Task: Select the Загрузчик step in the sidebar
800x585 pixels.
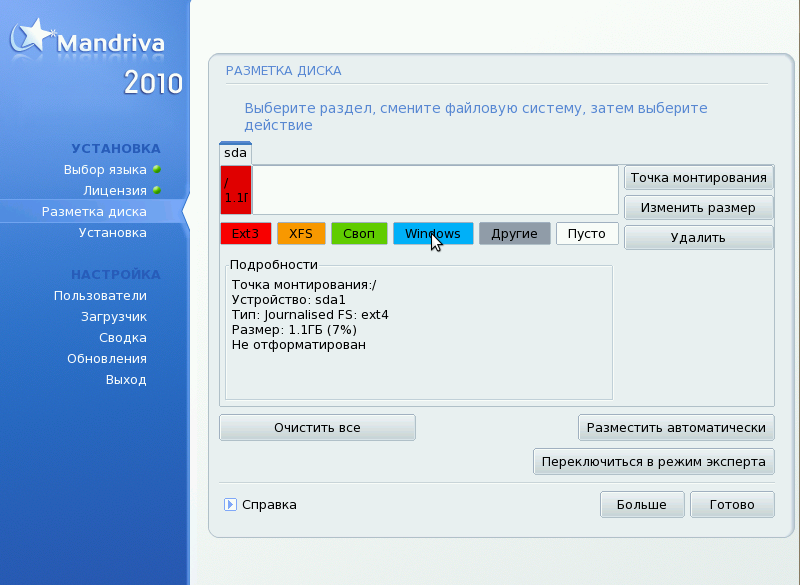Action: [114, 317]
